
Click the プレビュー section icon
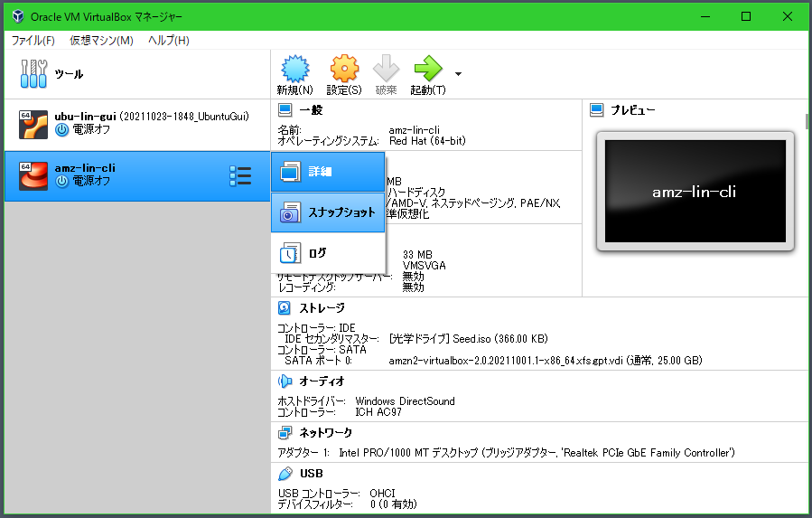[596, 110]
